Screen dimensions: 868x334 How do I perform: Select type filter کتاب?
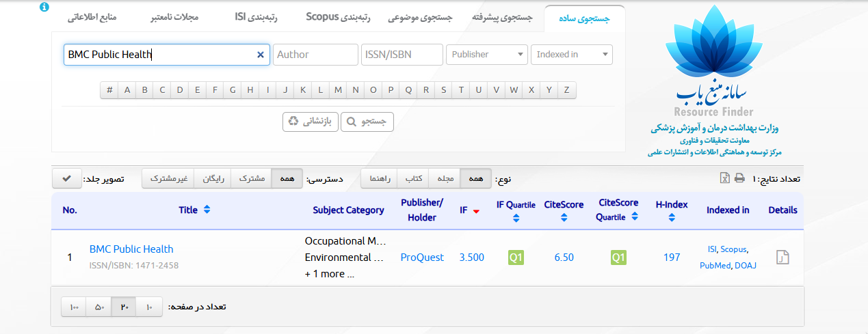click(x=414, y=178)
